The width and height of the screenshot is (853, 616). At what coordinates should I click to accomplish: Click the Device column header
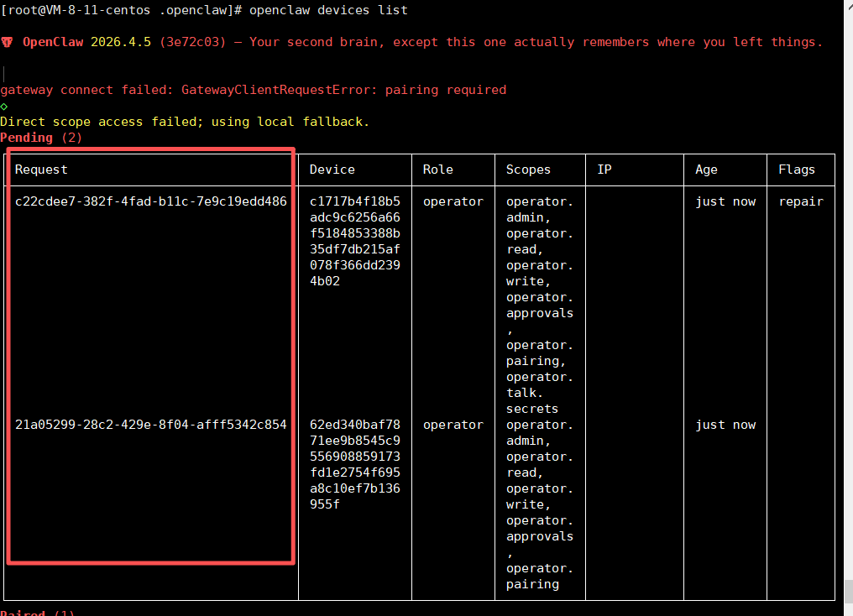(332, 170)
